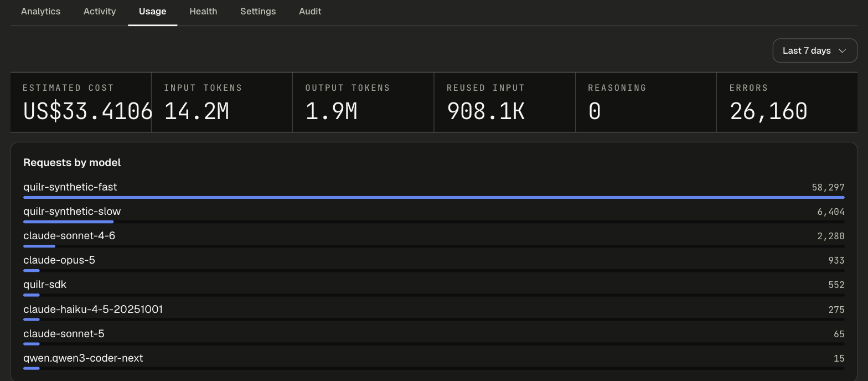Select the qwen.qwen3-coder-next model row
The height and width of the screenshot is (381, 868).
[434, 361]
